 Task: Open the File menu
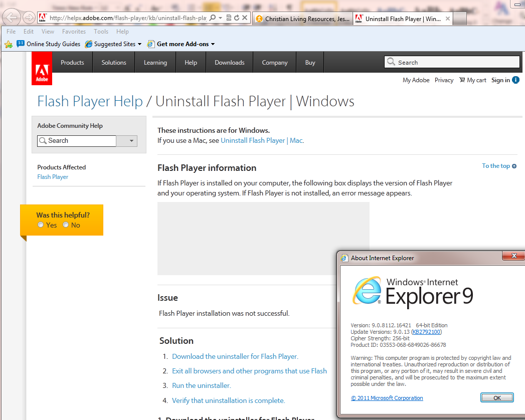tap(11, 32)
